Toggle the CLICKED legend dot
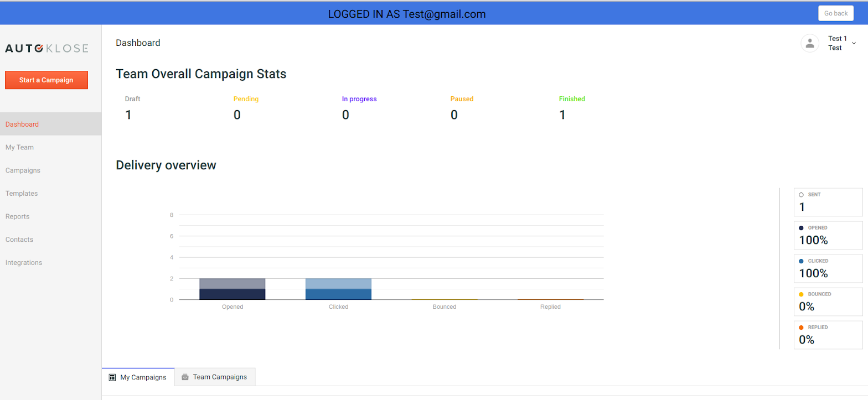Screen dimensions: 868x400 pyautogui.click(x=802, y=261)
